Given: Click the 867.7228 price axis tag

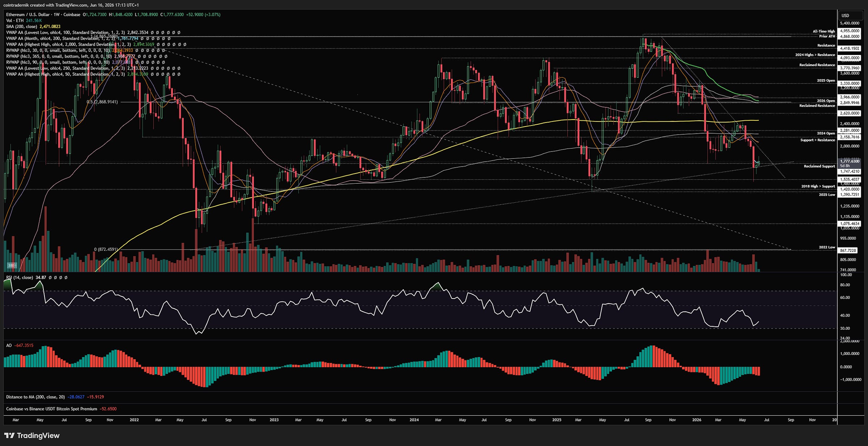Looking at the screenshot, I should [848, 250].
